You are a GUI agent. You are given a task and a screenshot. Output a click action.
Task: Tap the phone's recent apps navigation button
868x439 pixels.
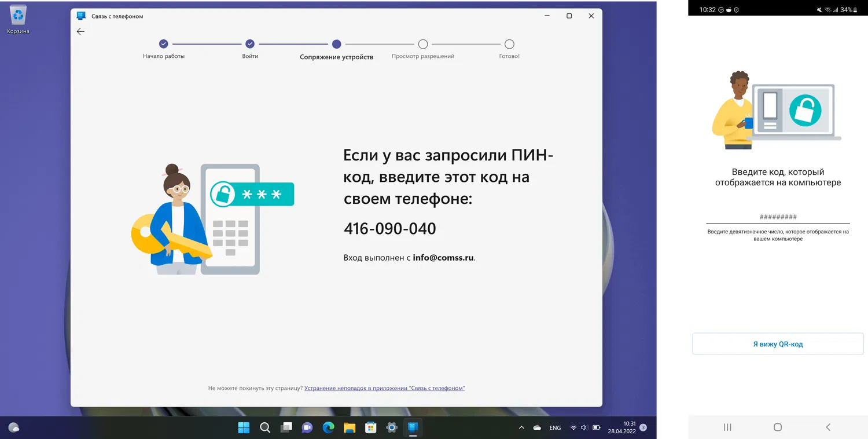pos(727,427)
